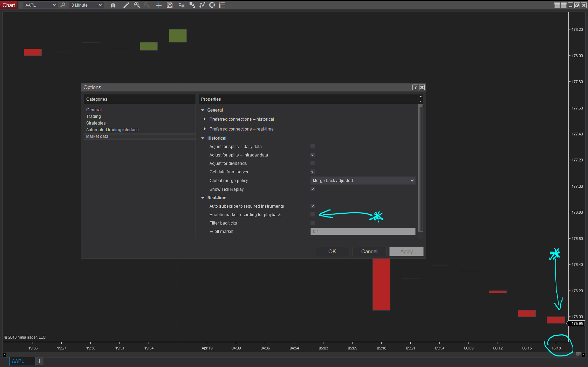Activate the crosshair plus icon
The image size is (588, 367).
(x=158, y=5)
